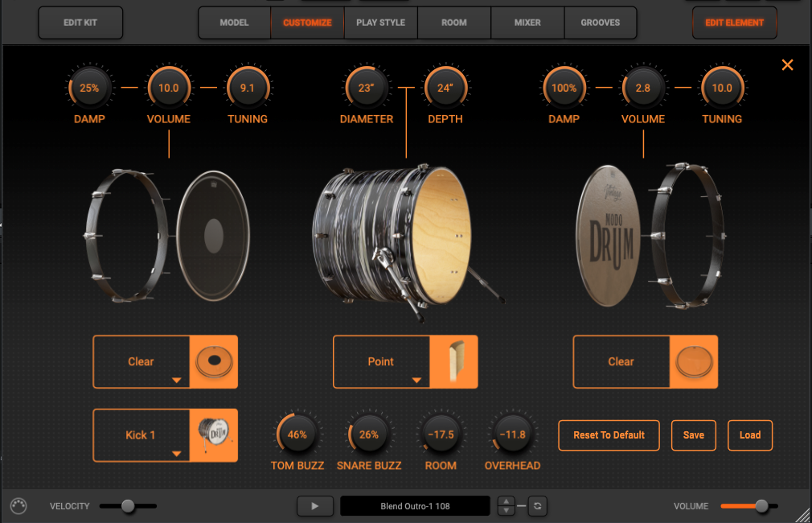The image size is (812, 523).
Task: Click Reset To Default button
Action: coord(609,435)
